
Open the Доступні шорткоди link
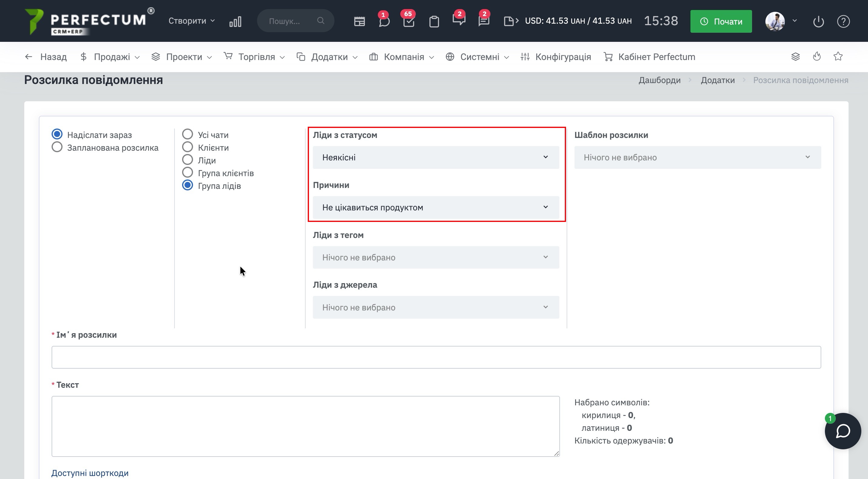[90, 473]
